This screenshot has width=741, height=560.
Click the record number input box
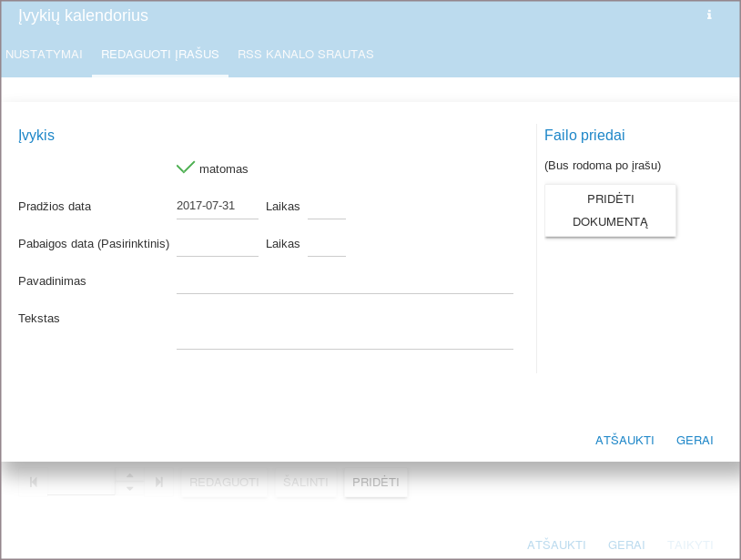(x=81, y=482)
